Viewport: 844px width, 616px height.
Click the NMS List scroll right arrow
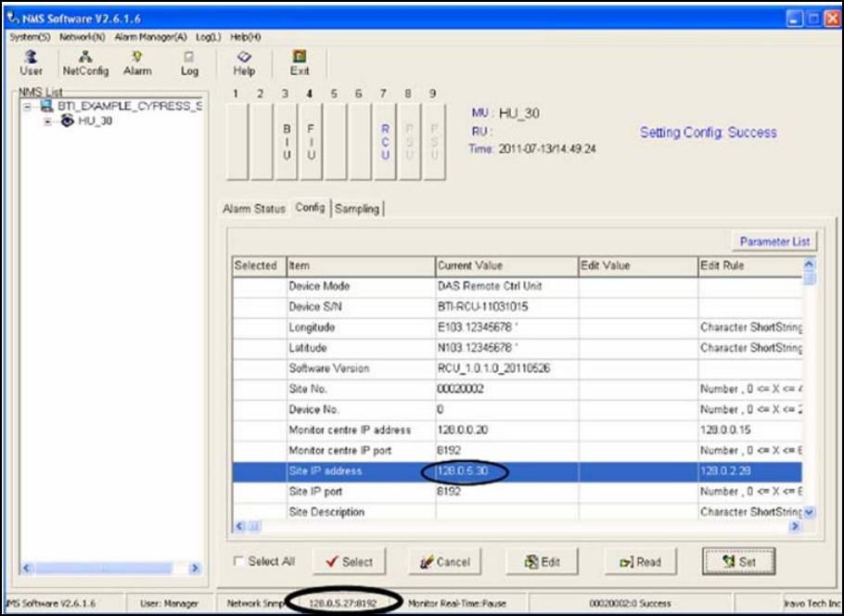click(x=196, y=568)
